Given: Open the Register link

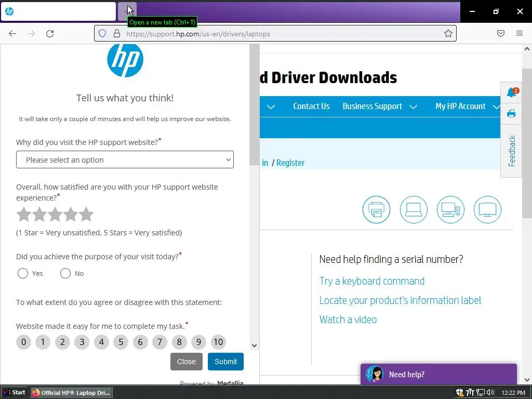Looking at the screenshot, I should [290, 163].
